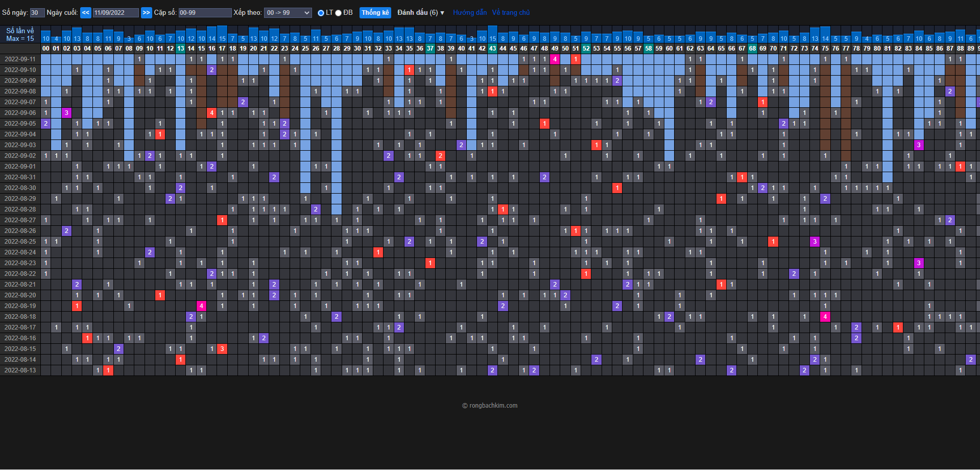980x470 pixels.
Task: Click column header 00
Action: (46, 49)
